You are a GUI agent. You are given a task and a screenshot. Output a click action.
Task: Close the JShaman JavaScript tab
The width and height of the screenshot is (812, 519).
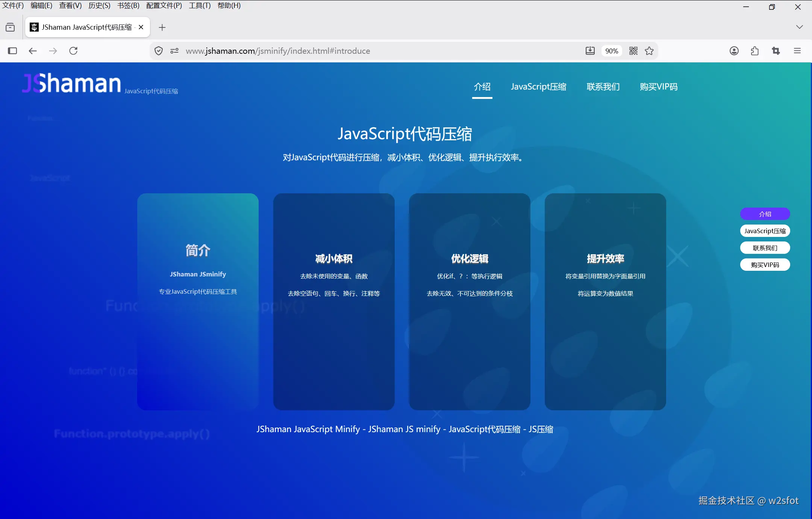tap(141, 27)
